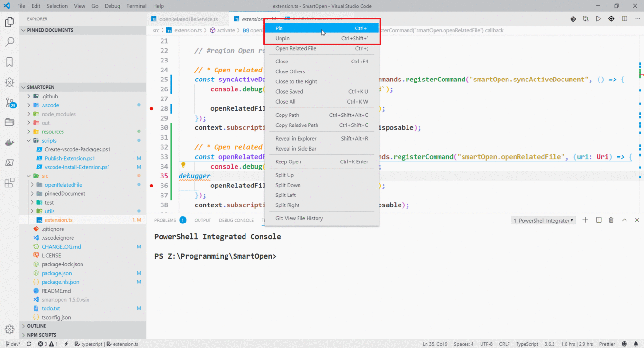Click the lightbulb quick-fix on line 34

pos(183,165)
